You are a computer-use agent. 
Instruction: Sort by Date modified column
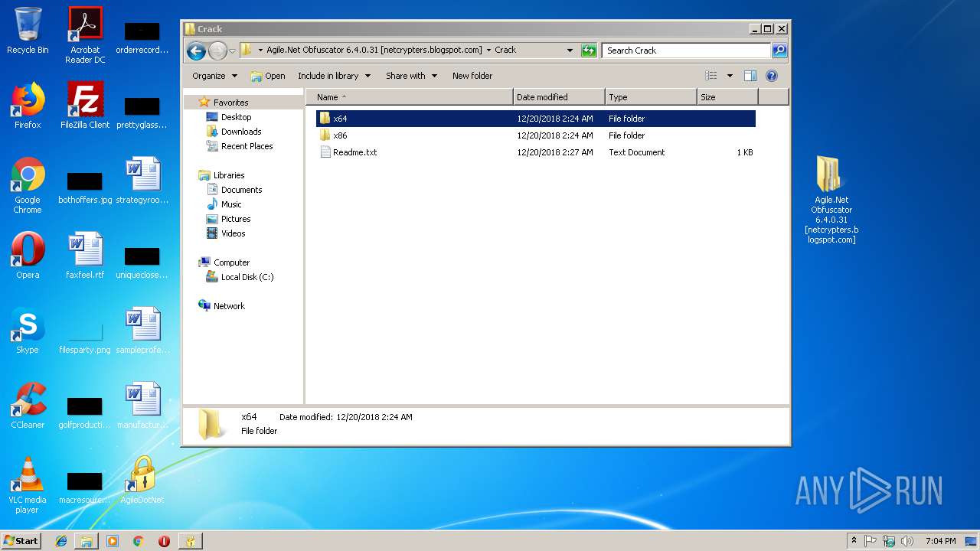point(559,97)
